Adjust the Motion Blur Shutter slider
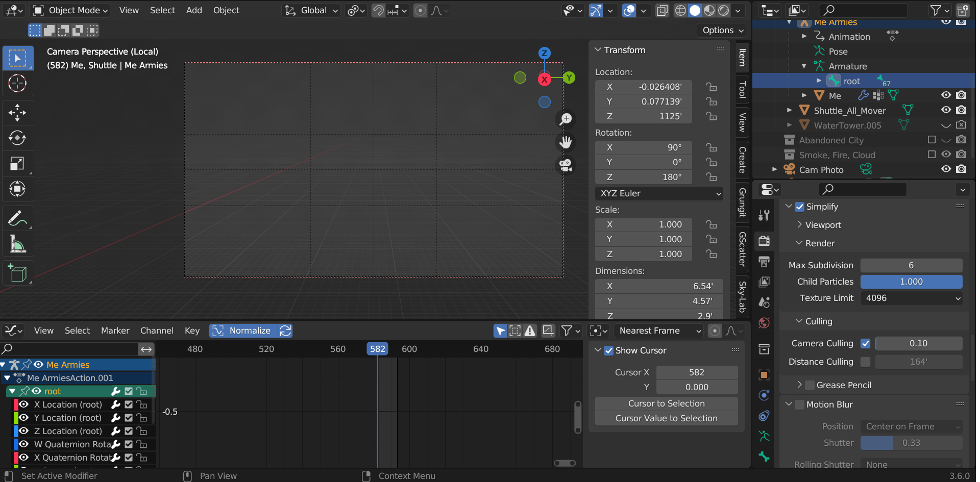Image resolution: width=980 pixels, height=482 pixels. pos(912,443)
